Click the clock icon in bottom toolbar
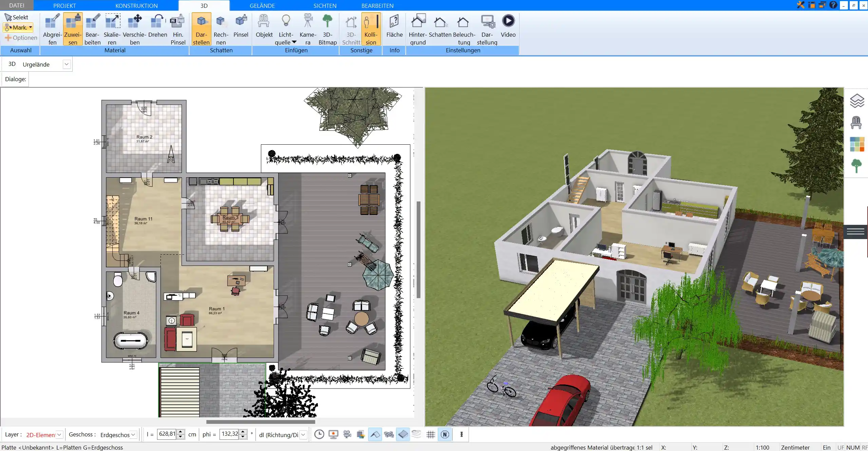 pos(319,434)
